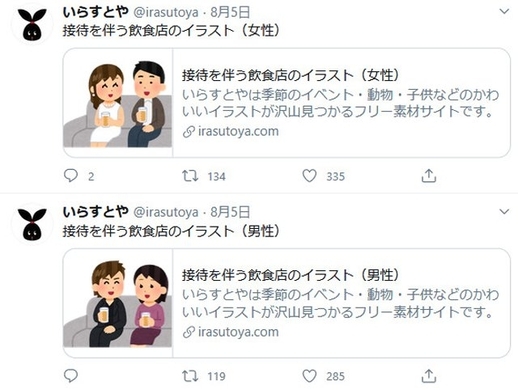Like the tweet with 285 likes
The image size is (518, 390).
click(309, 376)
